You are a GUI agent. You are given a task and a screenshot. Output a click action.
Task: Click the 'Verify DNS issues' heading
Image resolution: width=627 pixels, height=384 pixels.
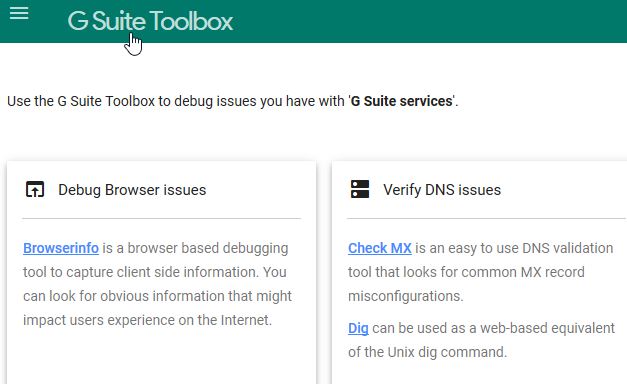tap(442, 190)
